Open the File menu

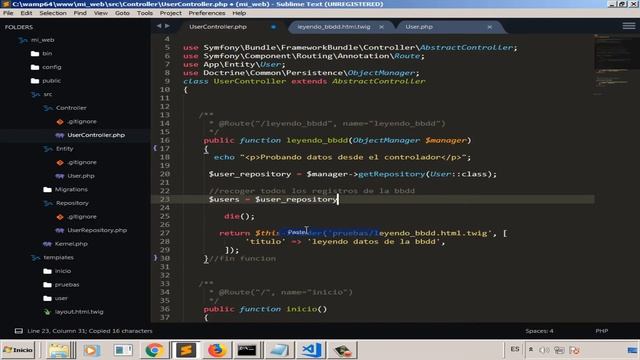tap(8, 13)
